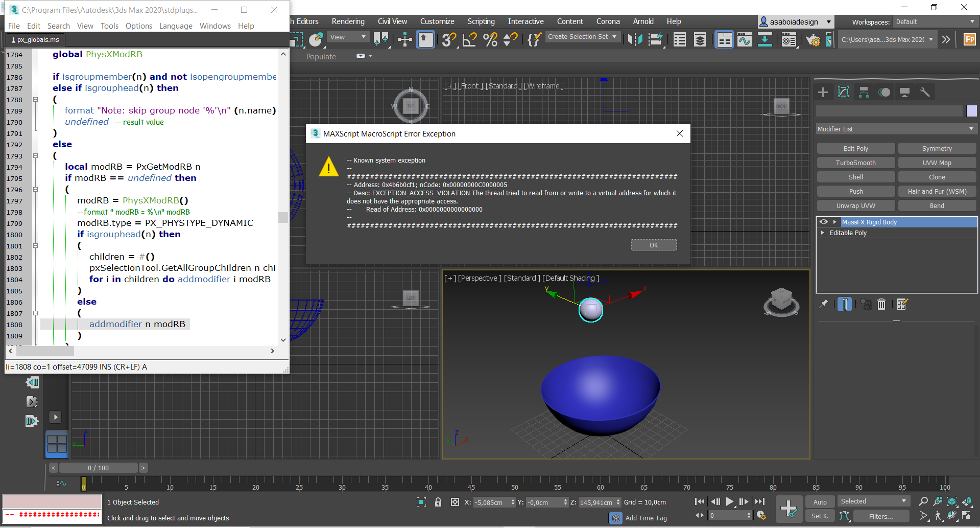Open Configure Modifier Sets icon
The image size is (980, 528).
tap(902, 304)
